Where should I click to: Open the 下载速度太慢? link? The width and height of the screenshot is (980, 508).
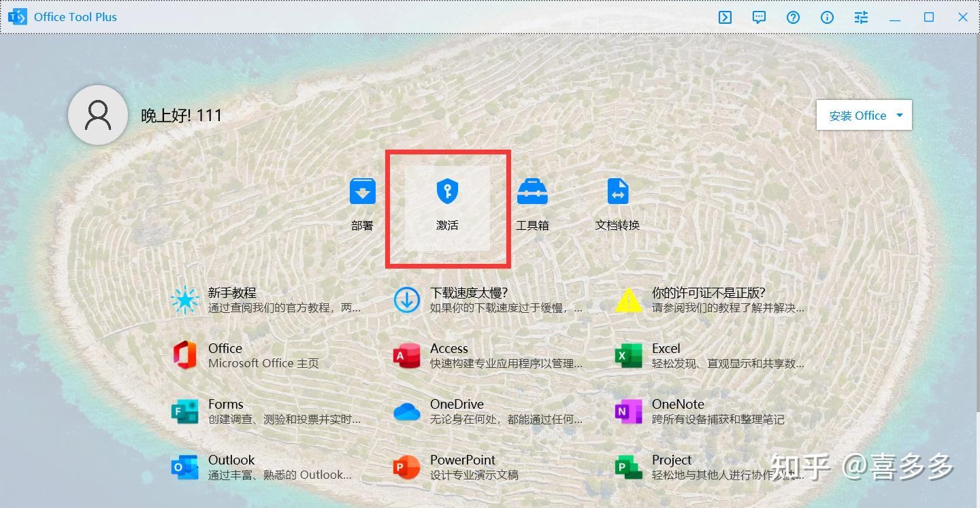click(469, 293)
